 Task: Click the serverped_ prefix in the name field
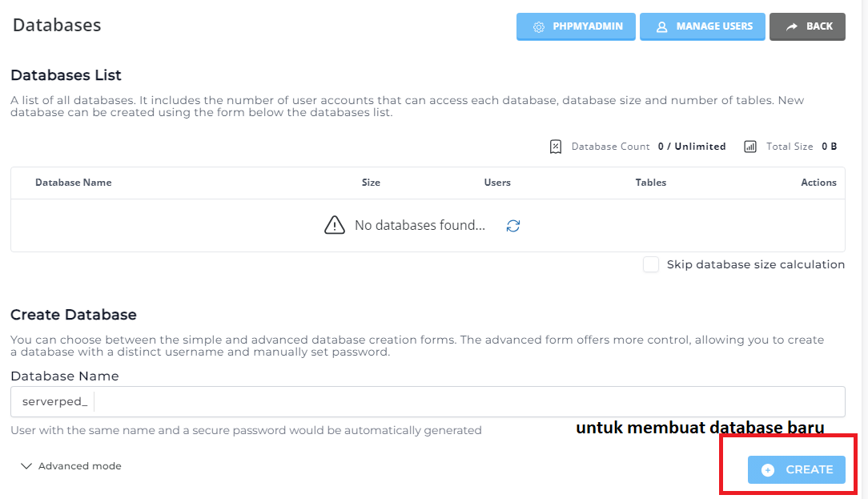pyautogui.click(x=54, y=401)
